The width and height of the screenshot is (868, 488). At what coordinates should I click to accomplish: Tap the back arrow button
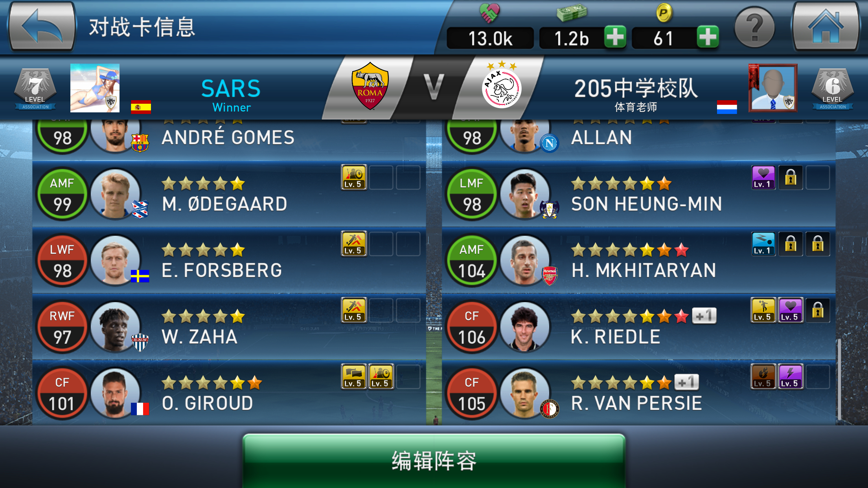(42, 27)
